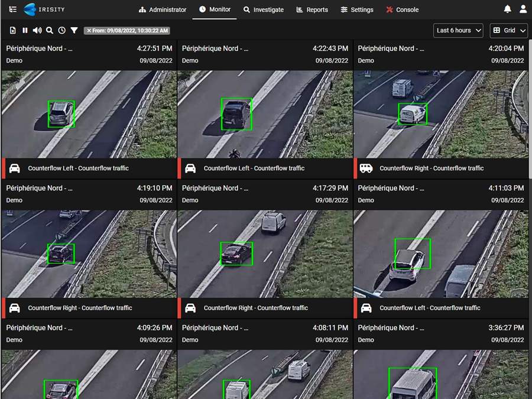
Task: Switch to the Investigate tab
Action: [263, 9]
